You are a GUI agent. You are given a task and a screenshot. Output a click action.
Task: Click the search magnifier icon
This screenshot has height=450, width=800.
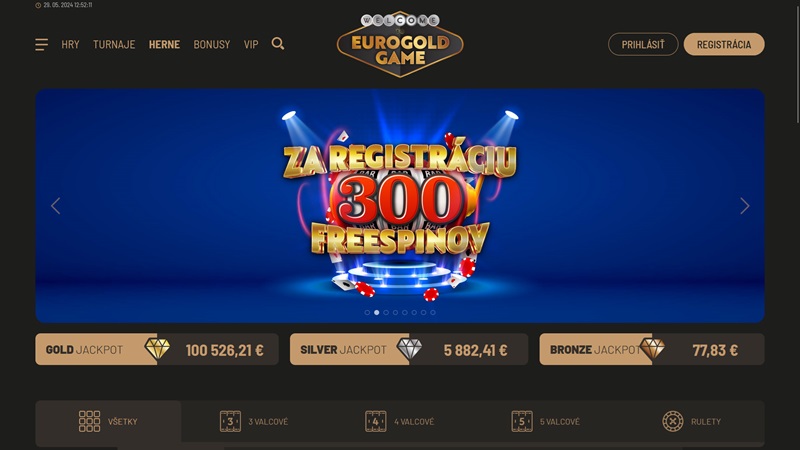(x=278, y=44)
